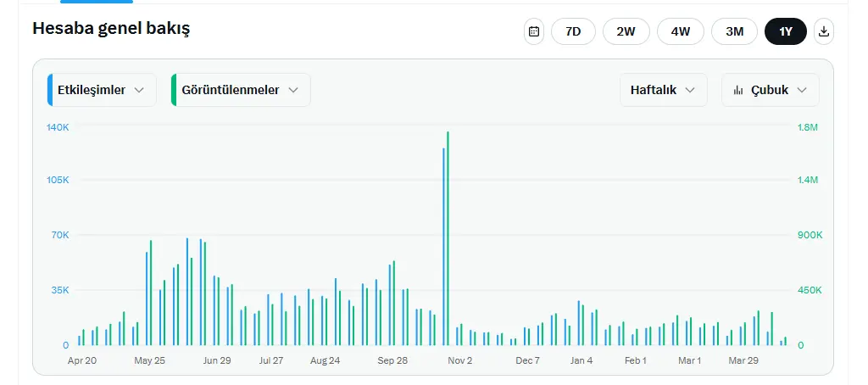Open the calendar date picker
Viewport: 868px width, 385px height.
(x=534, y=31)
